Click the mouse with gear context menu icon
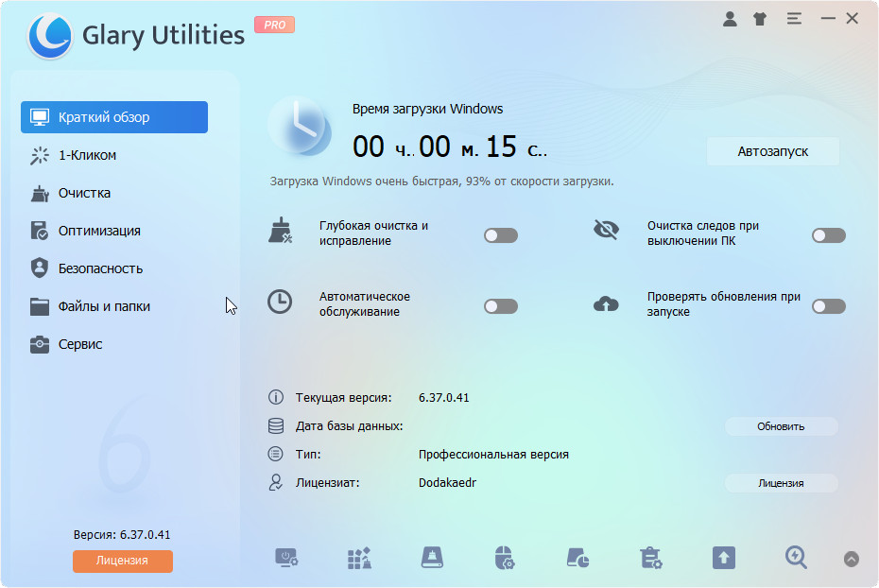 click(x=505, y=558)
